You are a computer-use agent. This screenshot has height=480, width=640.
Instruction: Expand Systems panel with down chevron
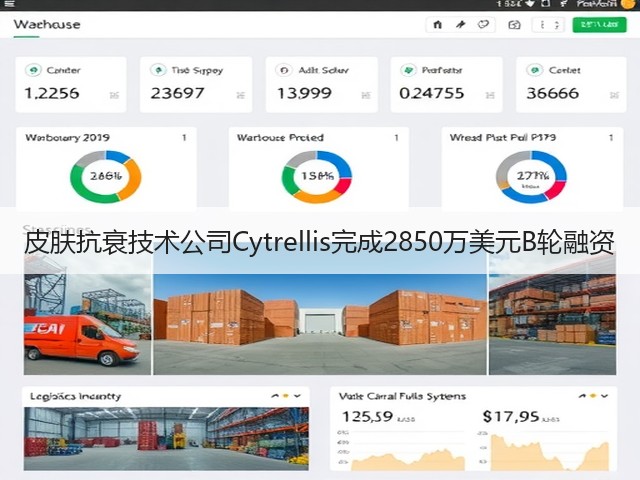604,396
